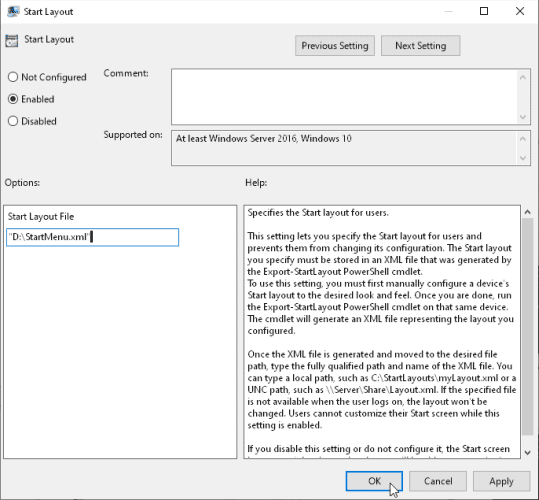Select the Enabled radio button
539x500 pixels.
(13, 99)
